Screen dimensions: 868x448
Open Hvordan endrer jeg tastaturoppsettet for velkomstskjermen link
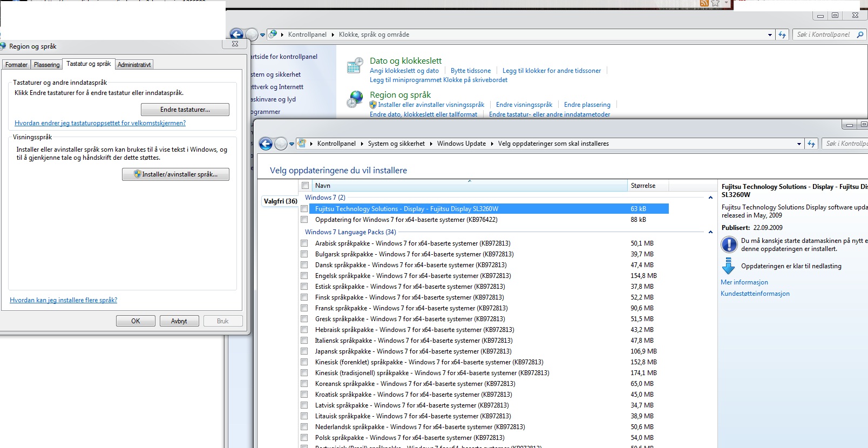click(x=100, y=123)
